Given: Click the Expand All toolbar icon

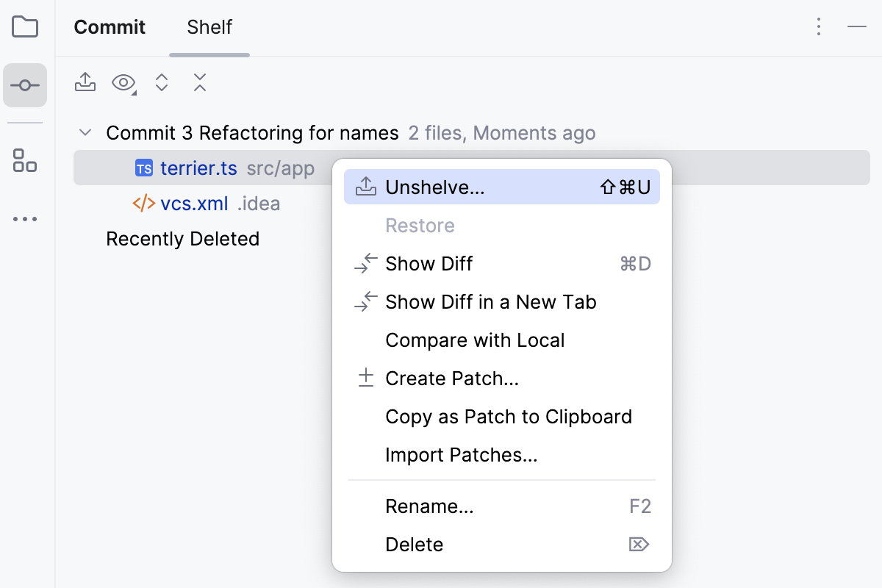Looking at the screenshot, I should pyautogui.click(x=161, y=82).
